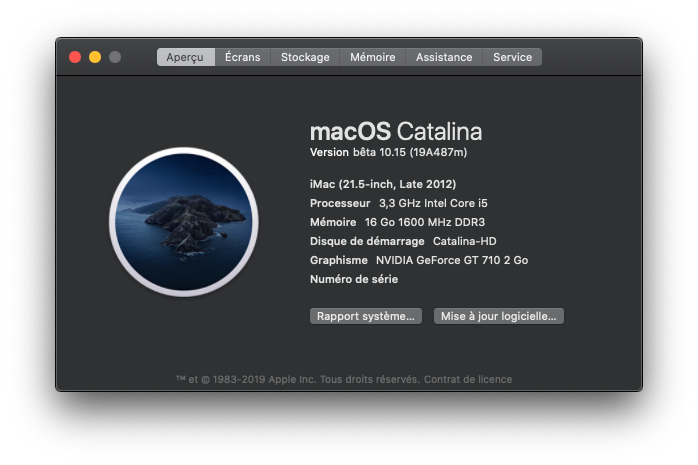This screenshot has height=465, width=698.
Task: Click the macOS Catalina title
Action: click(396, 132)
